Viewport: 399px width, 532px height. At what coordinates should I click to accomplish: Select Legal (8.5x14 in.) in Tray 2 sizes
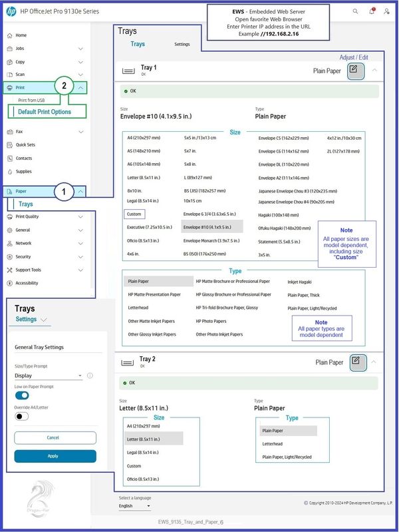[x=143, y=453]
